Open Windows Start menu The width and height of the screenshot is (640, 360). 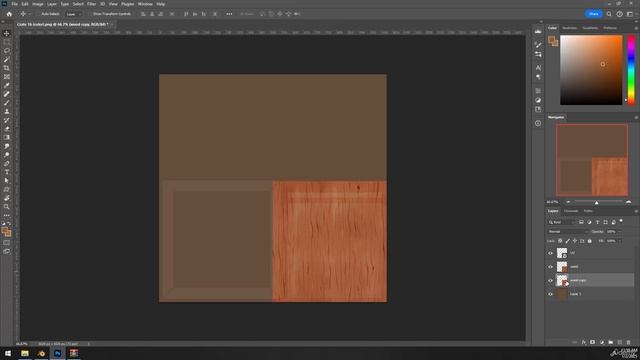(8, 353)
